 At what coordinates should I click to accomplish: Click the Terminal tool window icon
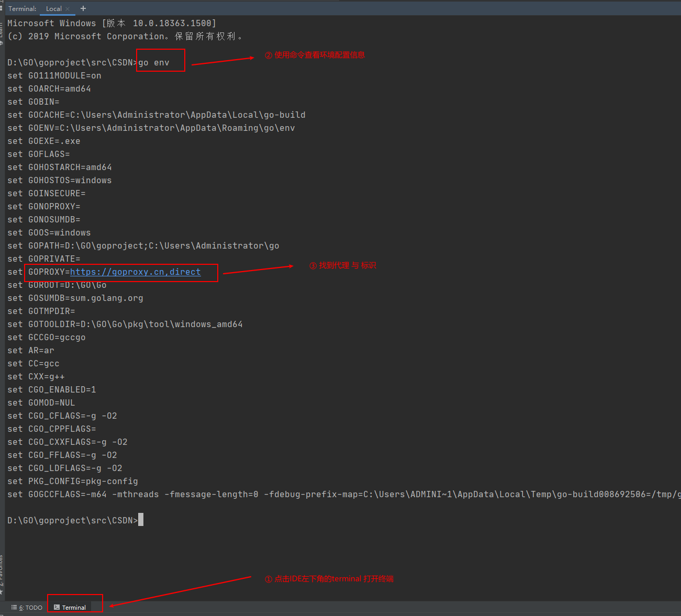pyautogui.click(x=57, y=607)
